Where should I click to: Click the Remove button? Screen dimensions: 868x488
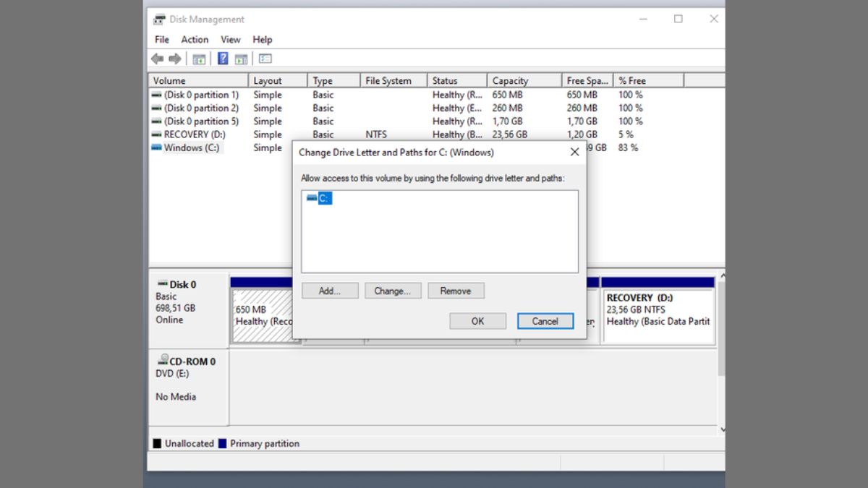[x=456, y=291]
